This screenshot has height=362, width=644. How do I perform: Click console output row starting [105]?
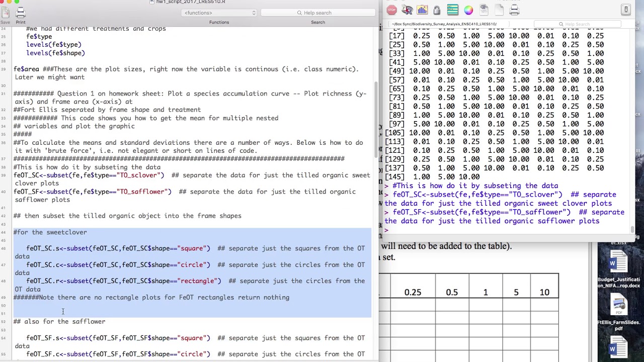(x=495, y=133)
